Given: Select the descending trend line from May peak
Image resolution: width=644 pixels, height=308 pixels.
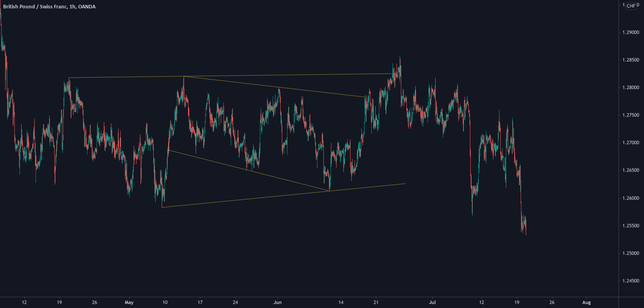Looking at the screenshot, I should pyautogui.click(x=274, y=87).
